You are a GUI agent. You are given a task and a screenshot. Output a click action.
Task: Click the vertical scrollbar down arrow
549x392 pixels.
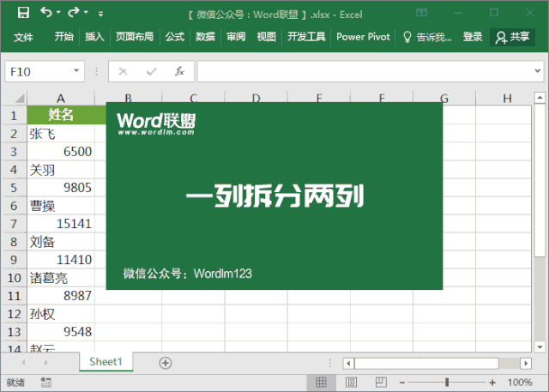540,347
